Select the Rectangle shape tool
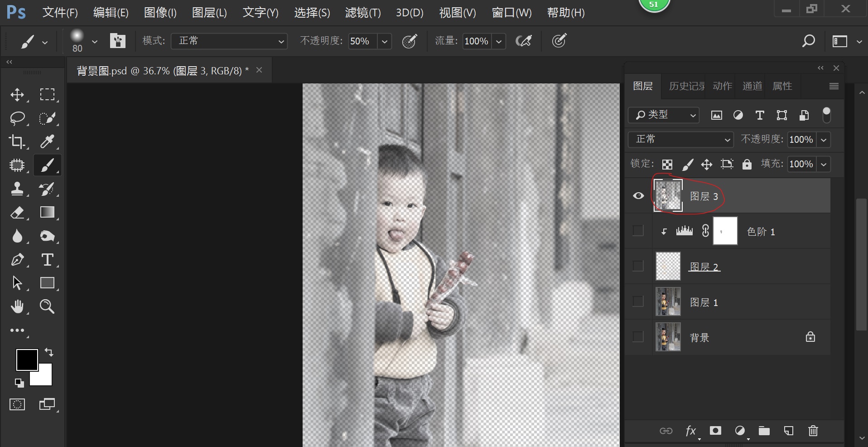Image resolution: width=868 pixels, height=447 pixels. (47, 283)
